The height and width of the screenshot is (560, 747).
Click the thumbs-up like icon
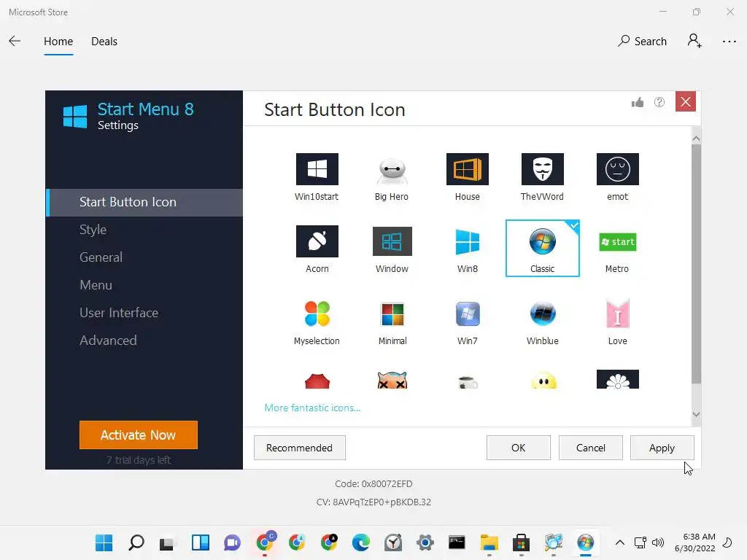coord(638,102)
